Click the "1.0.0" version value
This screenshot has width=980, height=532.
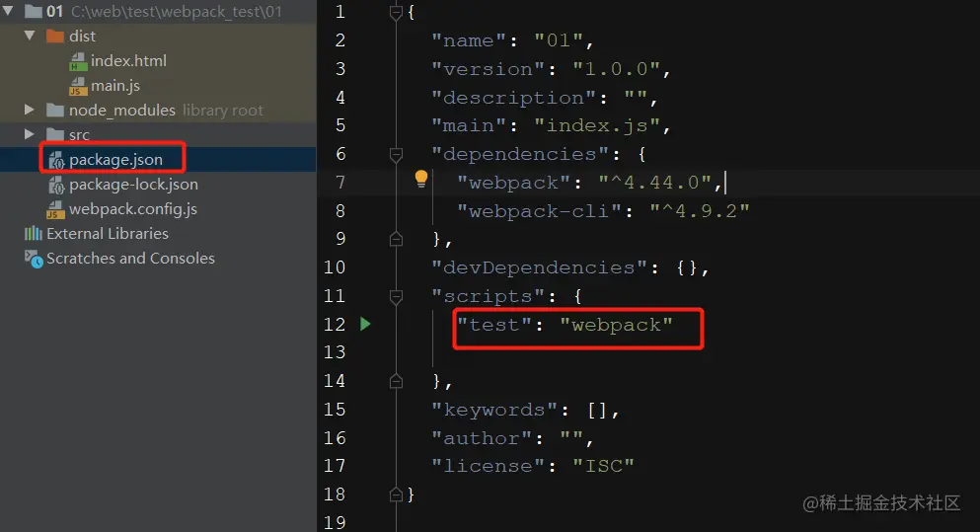tap(616, 69)
